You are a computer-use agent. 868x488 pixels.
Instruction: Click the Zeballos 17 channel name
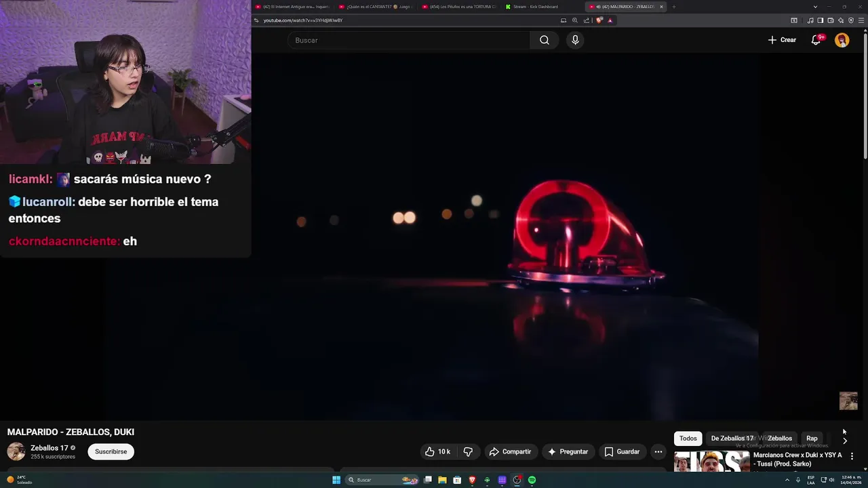50,448
